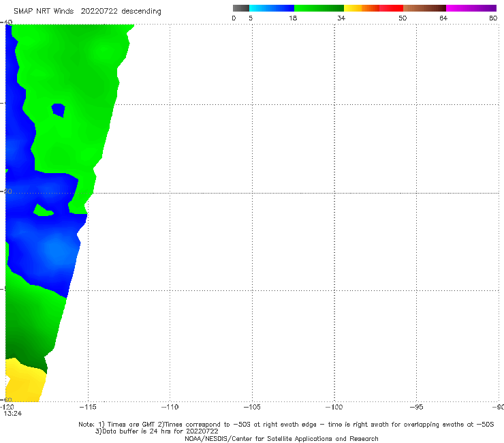This screenshot has width=504, height=443.
Task: Click the small blue patch inside the green swath
Action: tap(59, 110)
